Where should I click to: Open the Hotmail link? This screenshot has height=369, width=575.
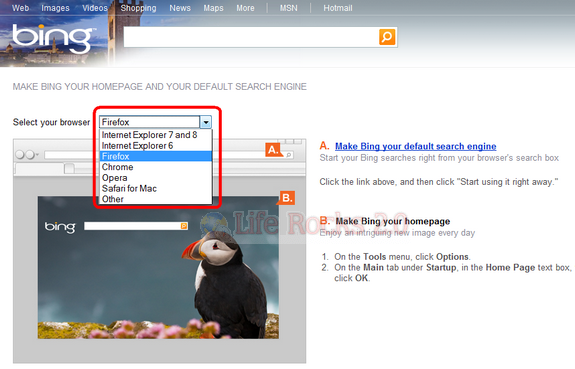coord(338,8)
